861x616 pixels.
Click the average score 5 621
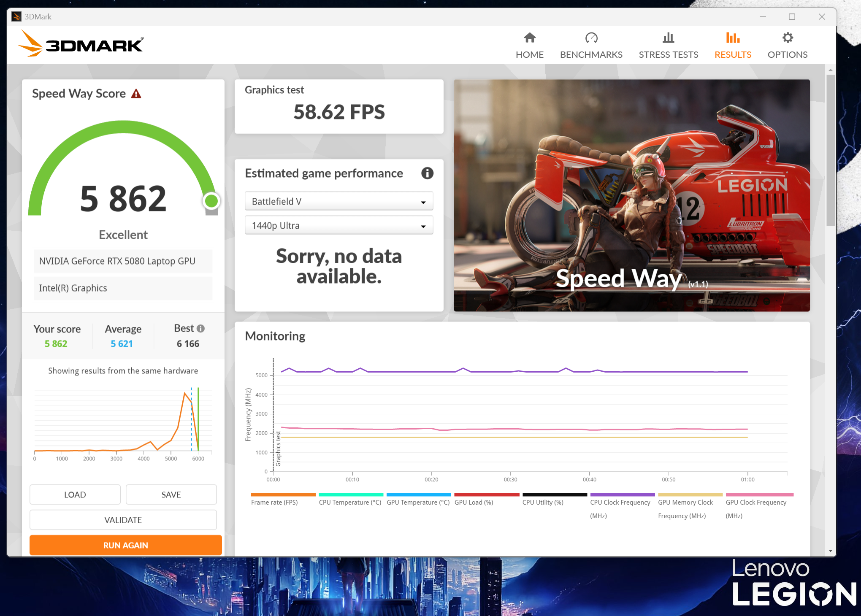[122, 344]
